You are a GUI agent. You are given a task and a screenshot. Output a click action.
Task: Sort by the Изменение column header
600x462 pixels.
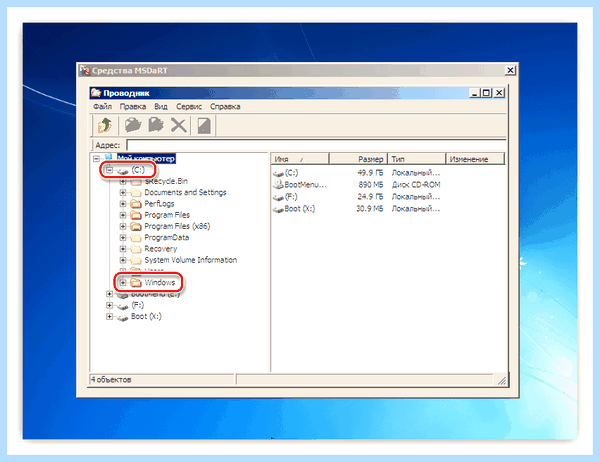(x=475, y=159)
